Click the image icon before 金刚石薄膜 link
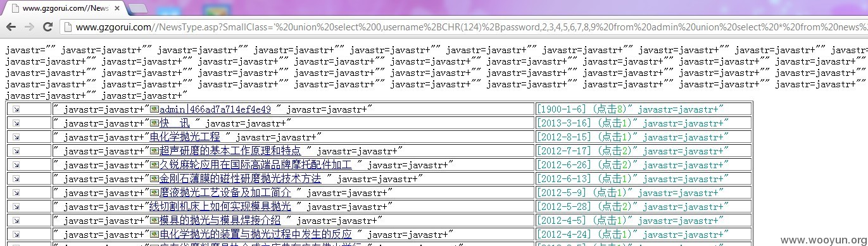This screenshot has width=868, height=246. [154, 179]
